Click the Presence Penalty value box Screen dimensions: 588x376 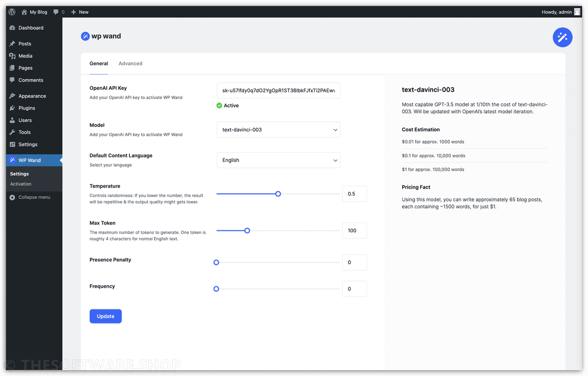click(x=354, y=262)
